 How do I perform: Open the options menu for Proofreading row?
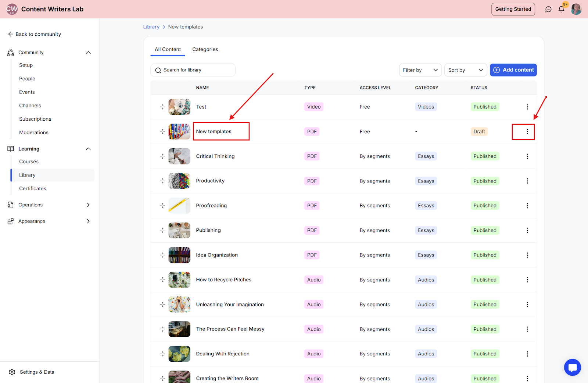coord(527,206)
